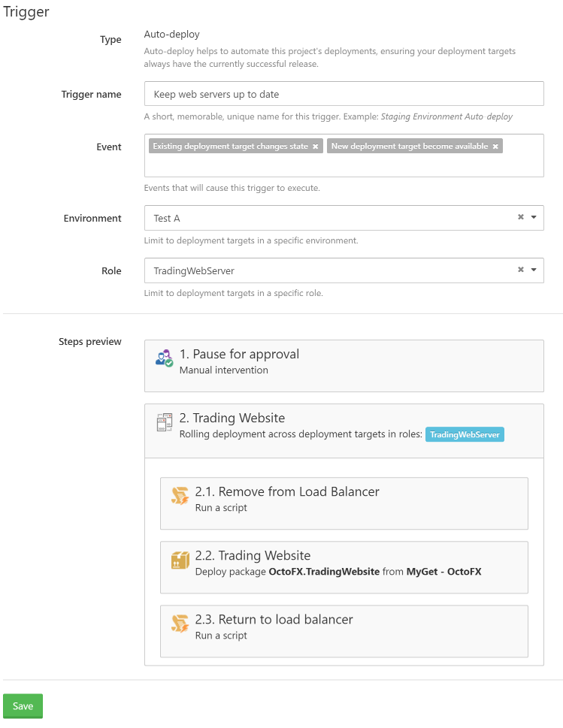
Task: Click the Trigger name input field
Action: click(344, 93)
